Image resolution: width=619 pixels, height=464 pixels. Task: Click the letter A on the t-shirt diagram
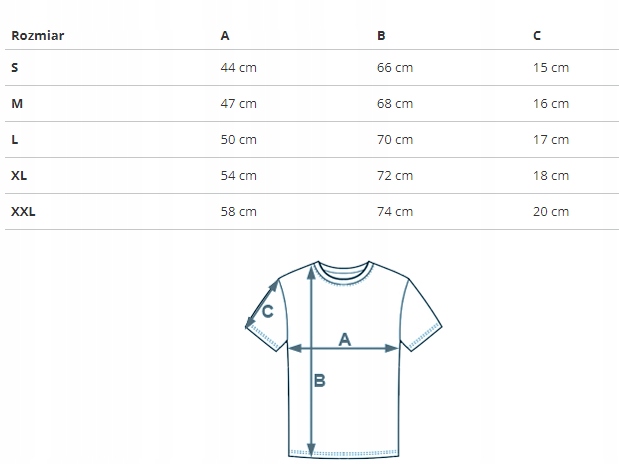click(345, 339)
